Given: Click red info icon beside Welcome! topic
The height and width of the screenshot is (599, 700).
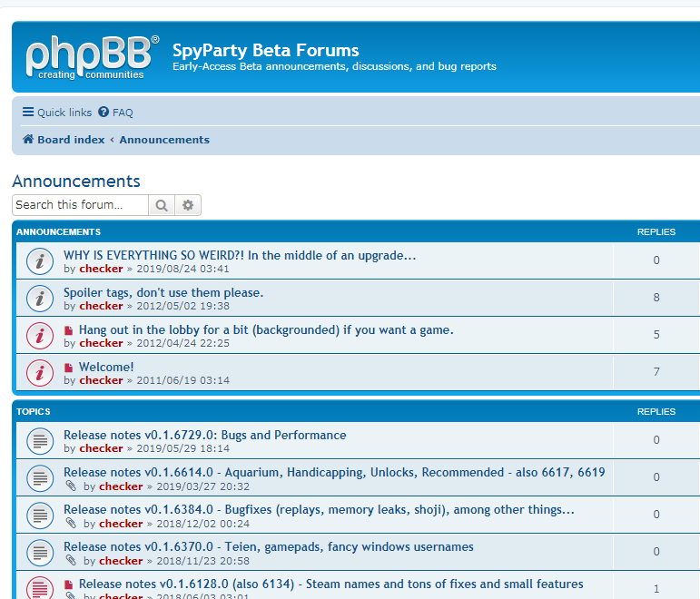Looking at the screenshot, I should pos(40,373).
